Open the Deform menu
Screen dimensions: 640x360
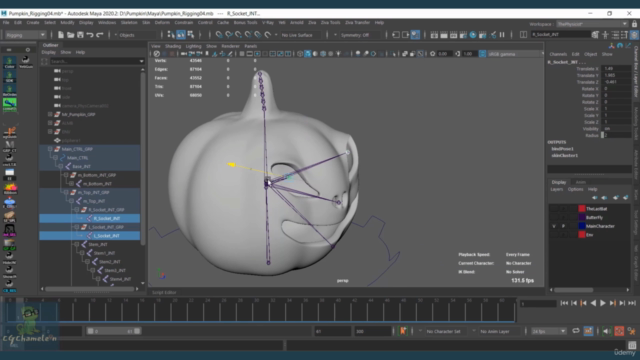162,22
